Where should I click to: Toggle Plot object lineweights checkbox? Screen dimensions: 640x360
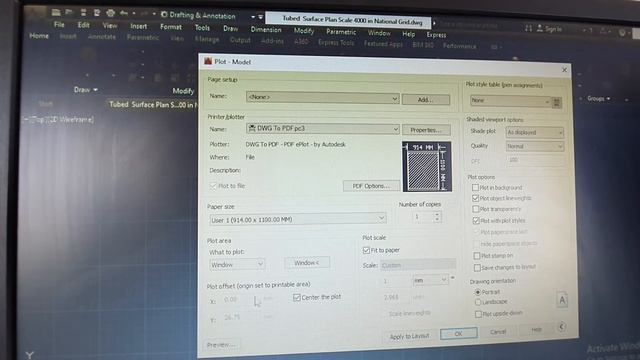click(475, 198)
